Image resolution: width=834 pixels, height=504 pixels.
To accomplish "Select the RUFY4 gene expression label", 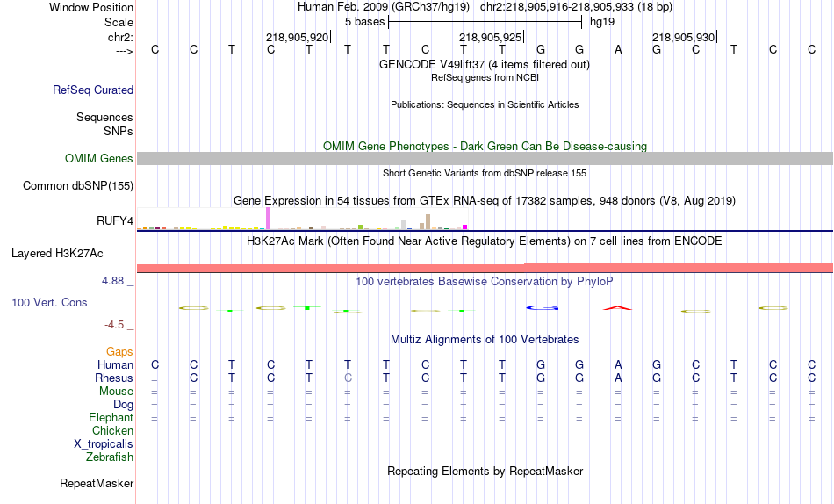I will click(x=114, y=220).
